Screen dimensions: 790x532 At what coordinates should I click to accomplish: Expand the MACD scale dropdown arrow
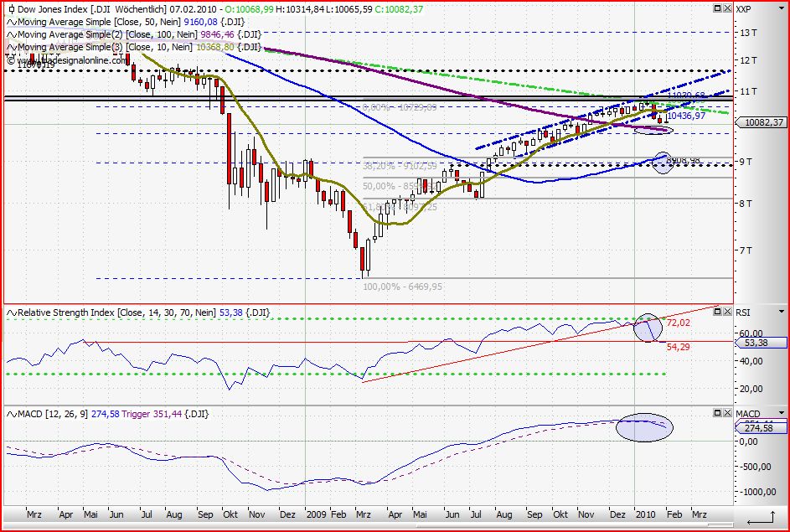tap(782, 413)
